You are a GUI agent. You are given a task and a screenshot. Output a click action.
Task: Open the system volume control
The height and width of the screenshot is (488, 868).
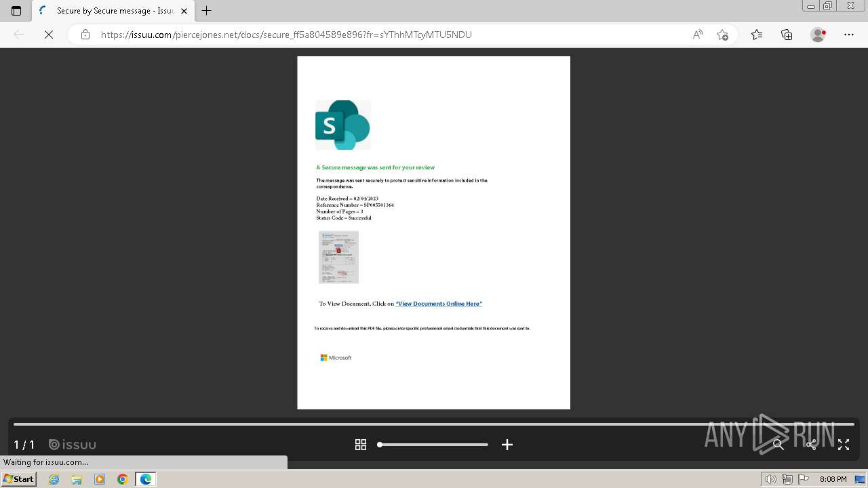coord(770,479)
